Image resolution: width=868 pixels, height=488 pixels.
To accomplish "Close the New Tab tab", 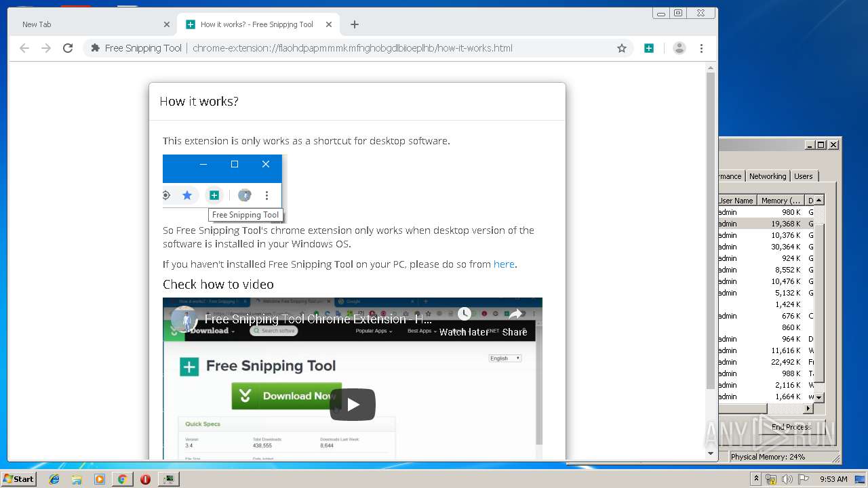I will (x=167, y=24).
